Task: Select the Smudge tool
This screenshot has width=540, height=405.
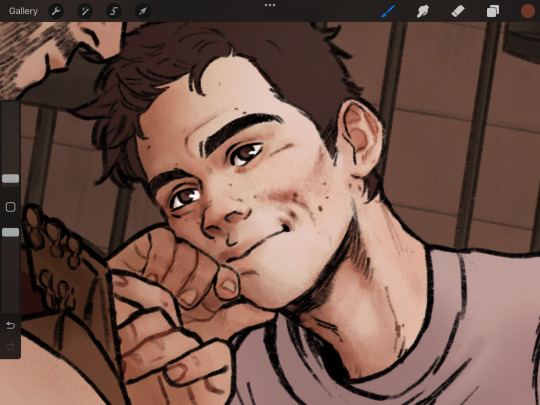Action: (423, 11)
